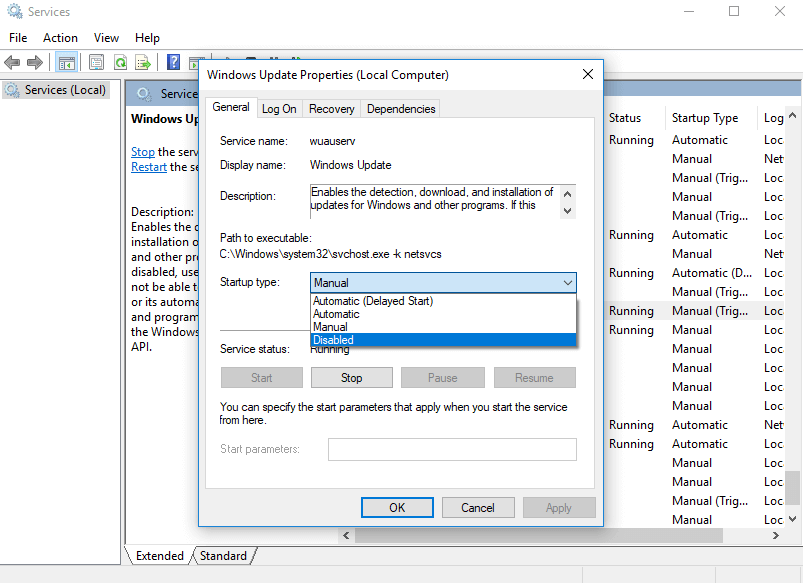
Task: Choose Disabled startup type option
Action: point(443,340)
